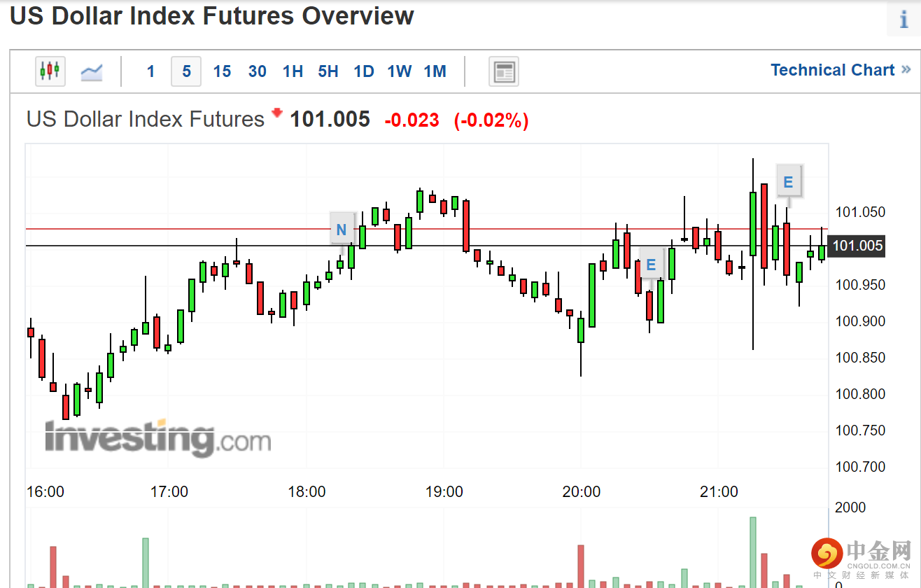Open the news panel icon
This screenshot has height=588, width=921.
point(503,71)
